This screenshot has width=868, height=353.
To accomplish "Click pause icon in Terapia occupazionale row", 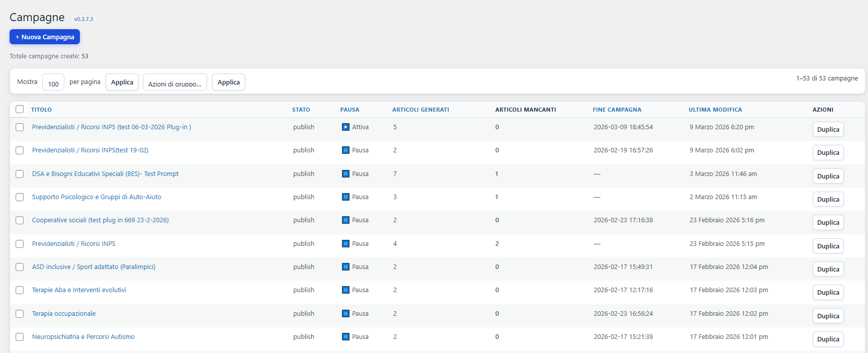I will [x=346, y=314].
